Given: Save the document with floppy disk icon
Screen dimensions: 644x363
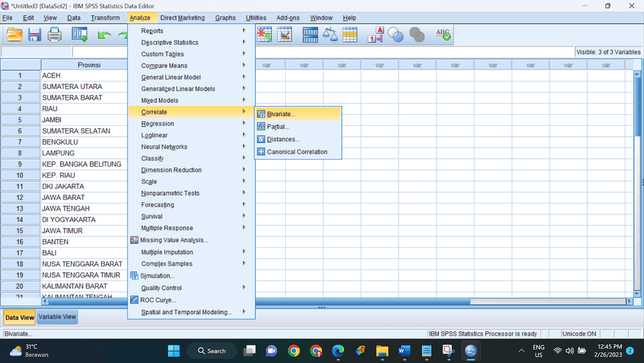Looking at the screenshot, I should coord(35,35).
